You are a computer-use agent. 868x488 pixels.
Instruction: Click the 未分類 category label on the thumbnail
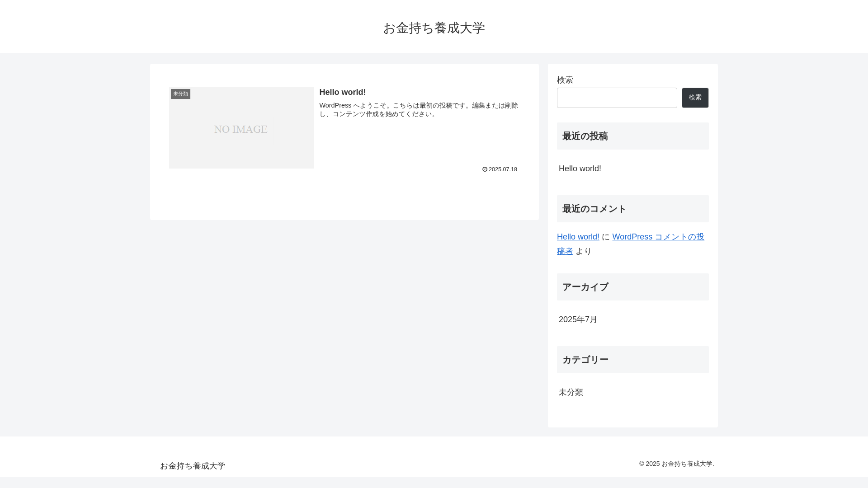(180, 94)
